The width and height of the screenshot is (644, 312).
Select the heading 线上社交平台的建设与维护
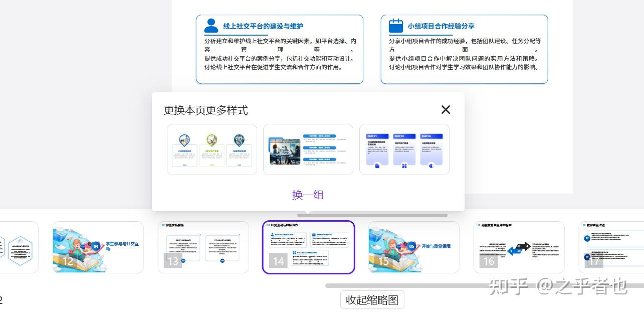click(x=263, y=26)
